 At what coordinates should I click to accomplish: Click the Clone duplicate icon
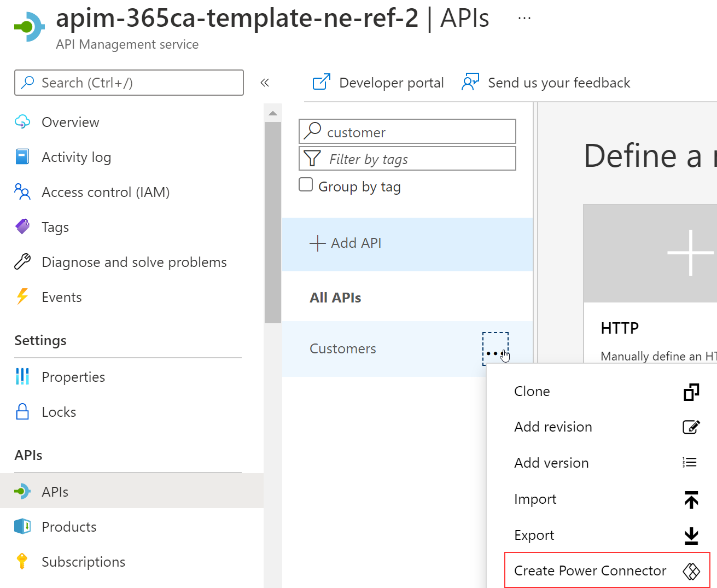691,392
